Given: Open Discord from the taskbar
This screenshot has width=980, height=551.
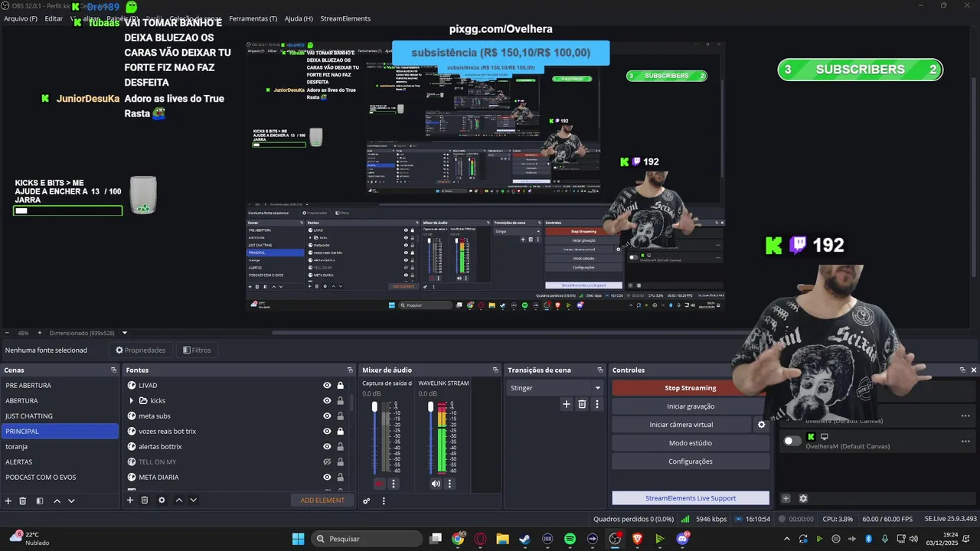Looking at the screenshot, I should 682,539.
